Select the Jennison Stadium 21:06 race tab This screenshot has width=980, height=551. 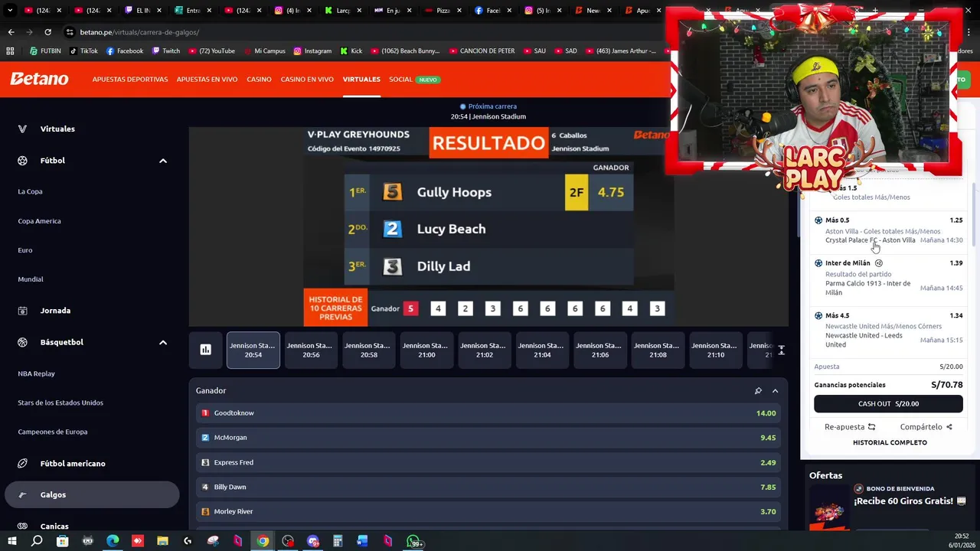click(x=599, y=350)
